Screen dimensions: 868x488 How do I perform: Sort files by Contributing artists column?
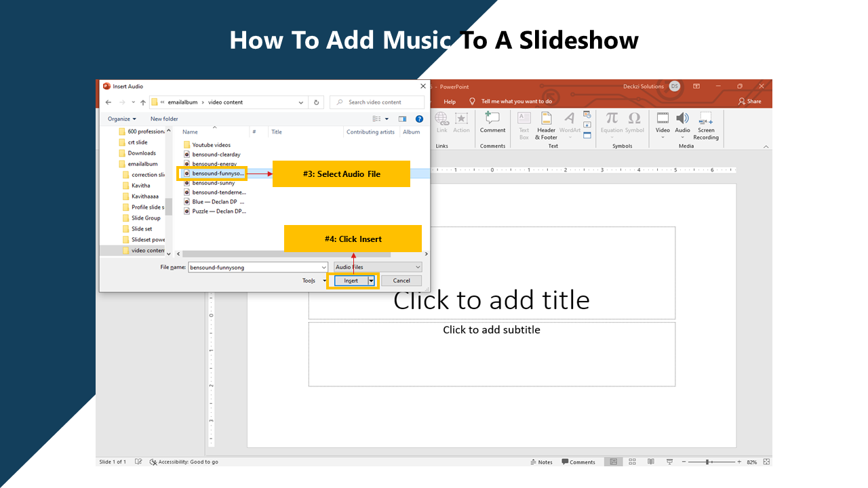pos(370,132)
